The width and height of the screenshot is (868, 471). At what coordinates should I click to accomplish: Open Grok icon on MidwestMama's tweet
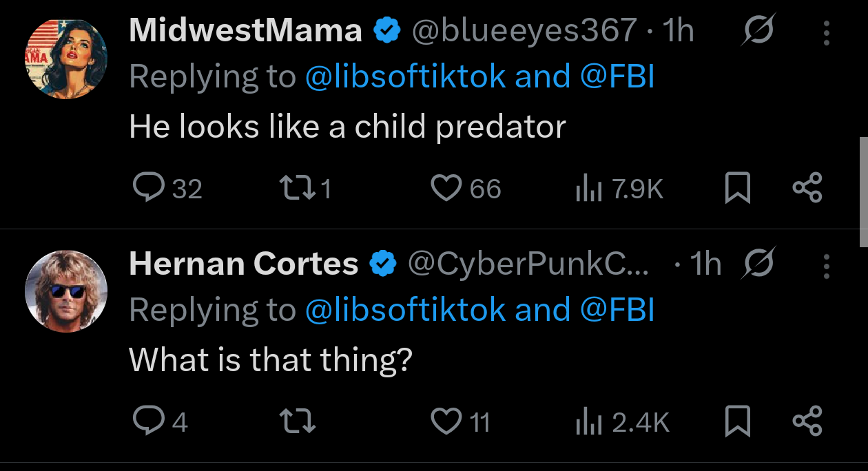tap(758, 30)
